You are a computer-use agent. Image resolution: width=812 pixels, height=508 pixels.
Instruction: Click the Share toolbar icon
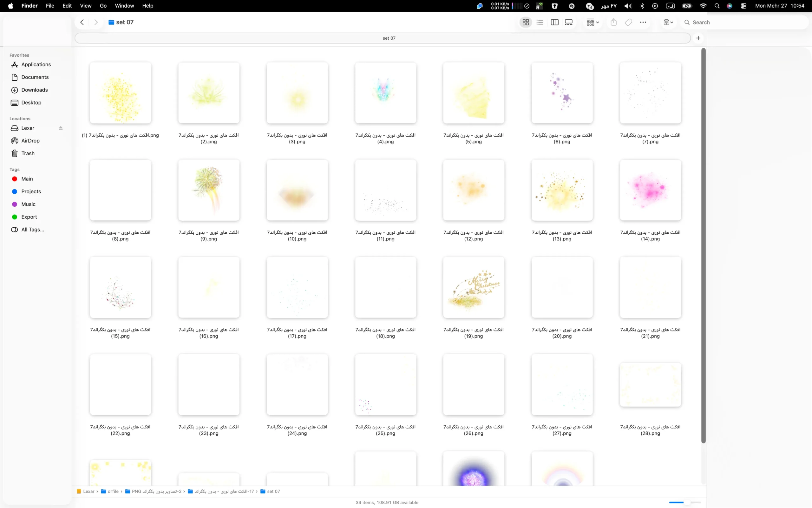613,22
